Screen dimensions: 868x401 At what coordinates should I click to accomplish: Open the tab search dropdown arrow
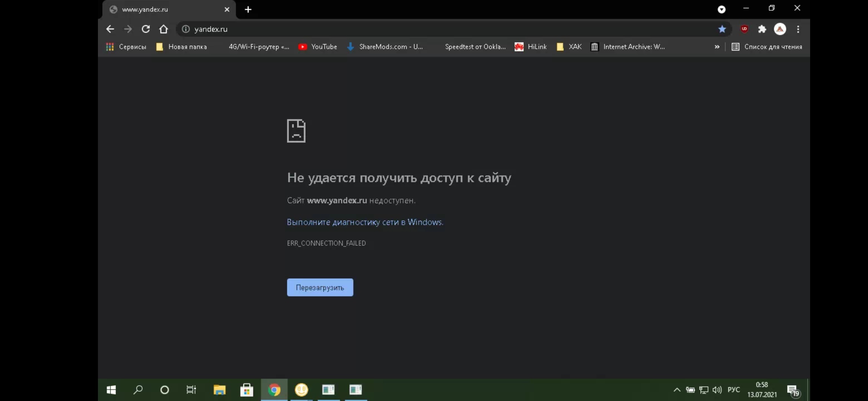point(721,9)
